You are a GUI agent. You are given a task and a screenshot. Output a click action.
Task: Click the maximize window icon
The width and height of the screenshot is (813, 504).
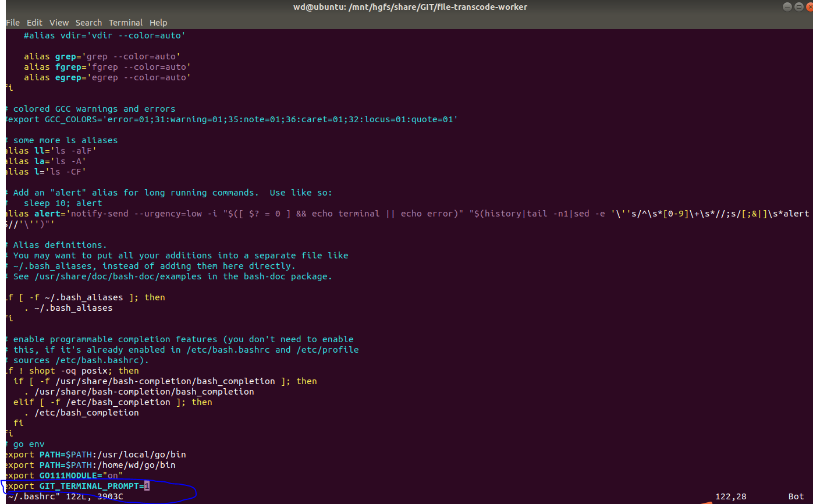798,6
